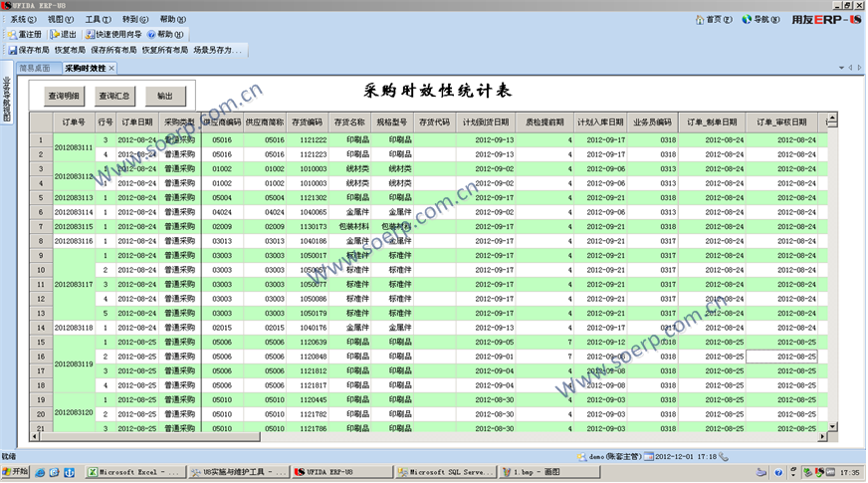The image size is (868, 483).
Task: Switch to 1.bmp 画图 taskbar window
Action: click(x=549, y=472)
